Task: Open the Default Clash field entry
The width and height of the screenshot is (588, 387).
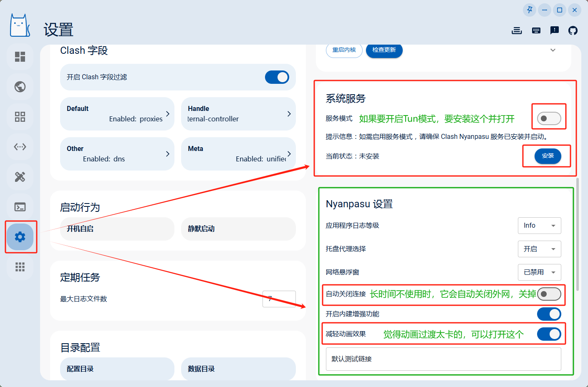Action: 117,114
